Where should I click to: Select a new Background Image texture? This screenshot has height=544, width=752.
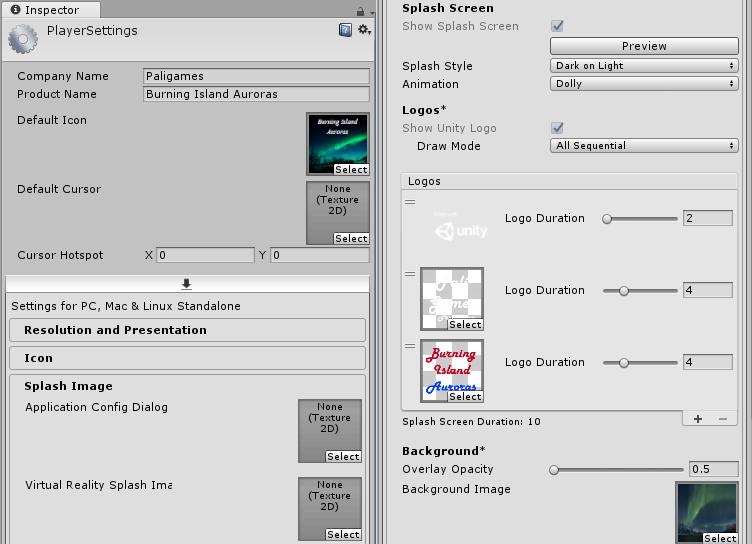coord(720,538)
